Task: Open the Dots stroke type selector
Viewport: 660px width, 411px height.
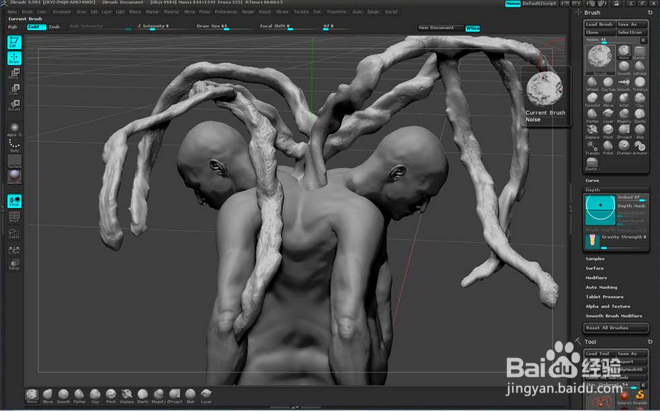Action: [x=14, y=145]
